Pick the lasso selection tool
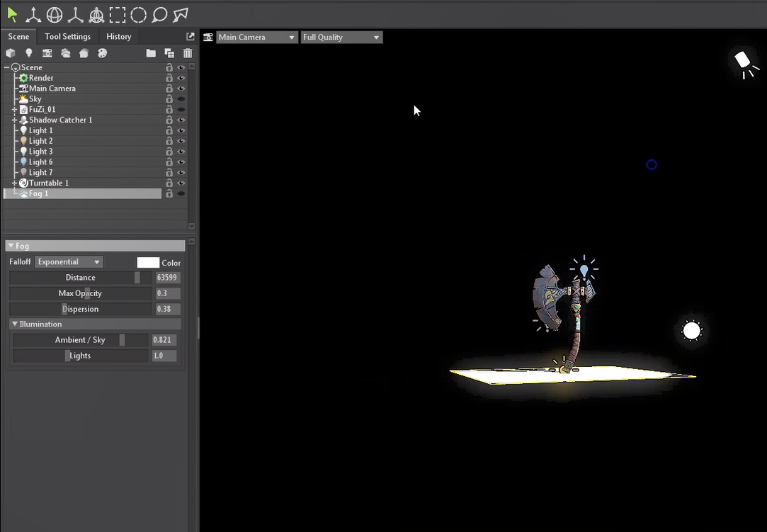Image resolution: width=767 pixels, height=532 pixels. [x=159, y=14]
